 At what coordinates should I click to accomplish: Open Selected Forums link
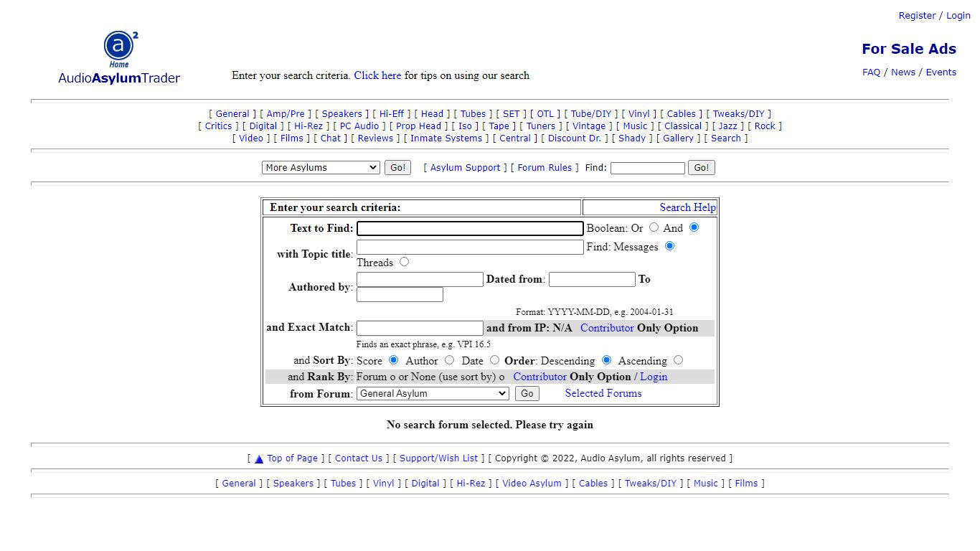[x=603, y=393]
